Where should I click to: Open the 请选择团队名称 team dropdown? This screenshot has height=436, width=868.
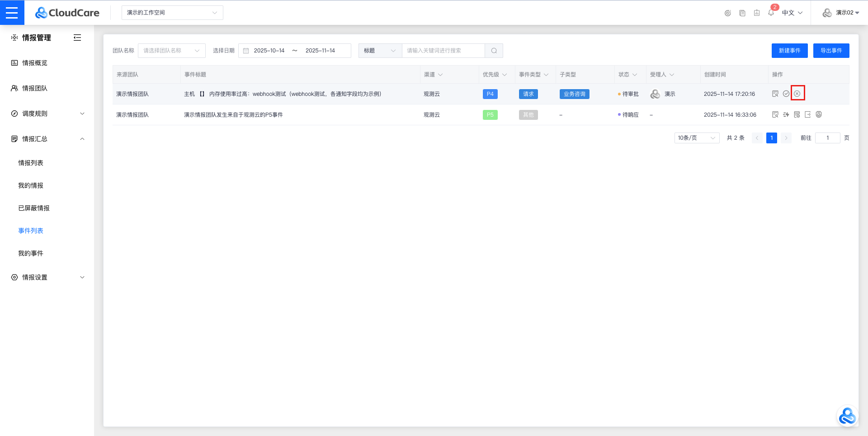pyautogui.click(x=171, y=51)
